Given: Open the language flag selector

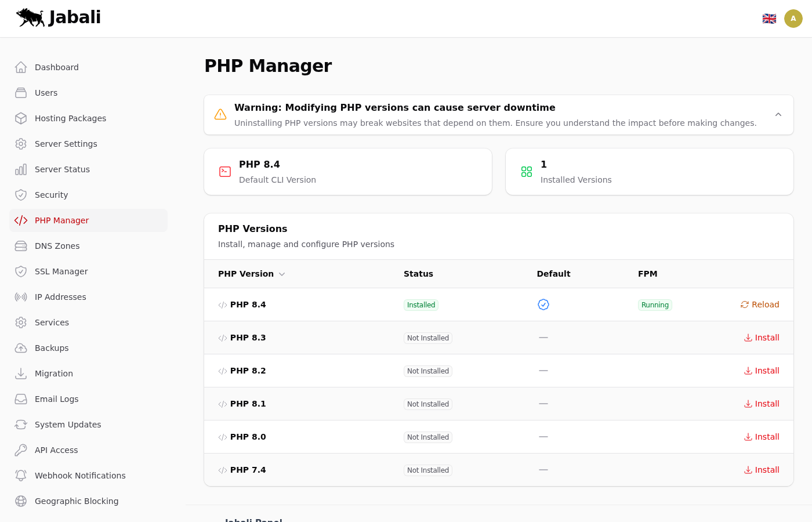Looking at the screenshot, I should click(769, 19).
